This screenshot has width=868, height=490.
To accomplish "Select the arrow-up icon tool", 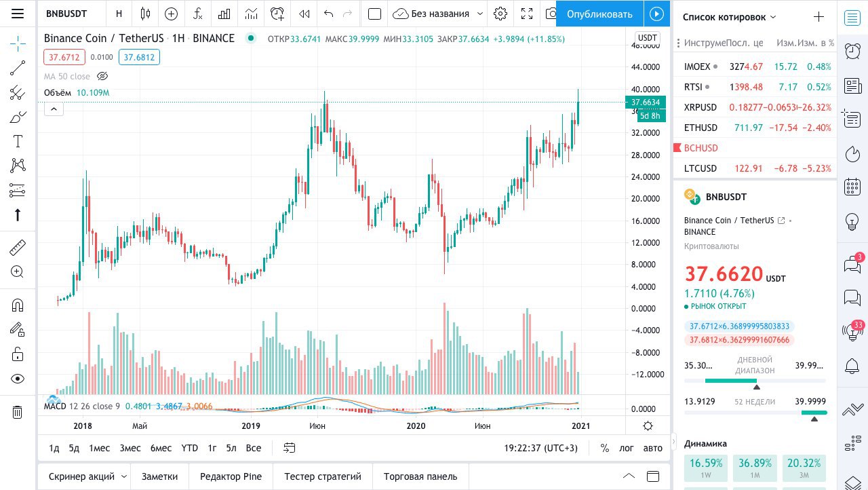I will click(x=18, y=214).
